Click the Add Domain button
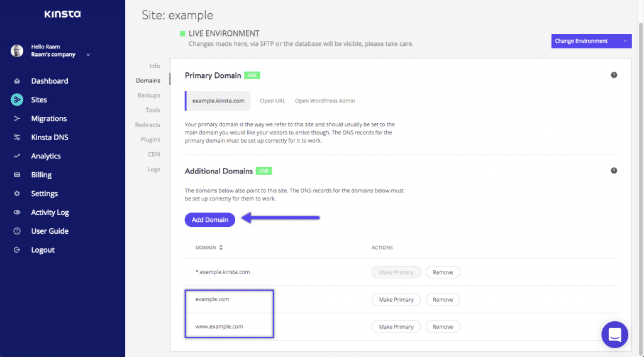The width and height of the screenshot is (644, 357). click(x=210, y=219)
